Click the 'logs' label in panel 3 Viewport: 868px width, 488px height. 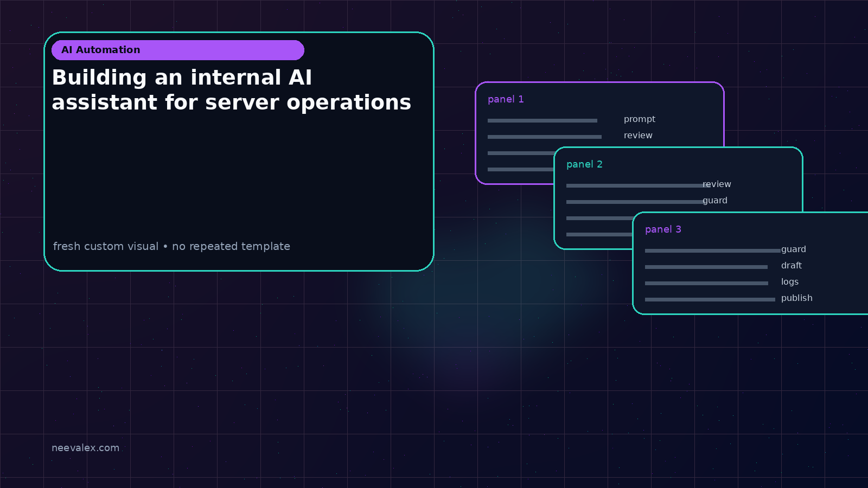pos(790,282)
